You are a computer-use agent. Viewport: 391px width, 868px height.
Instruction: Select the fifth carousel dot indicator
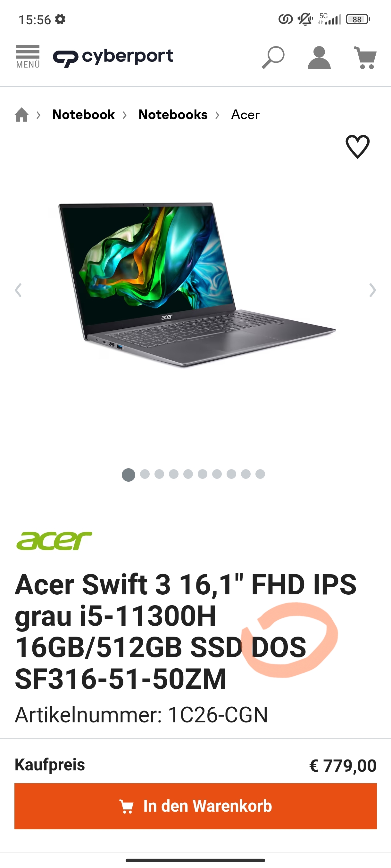click(x=188, y=474)
